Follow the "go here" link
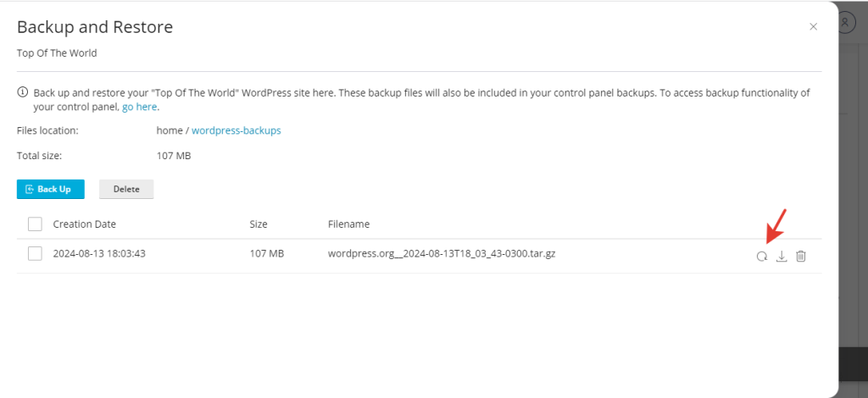Screen dimensions: 868x398 [140, 108]
